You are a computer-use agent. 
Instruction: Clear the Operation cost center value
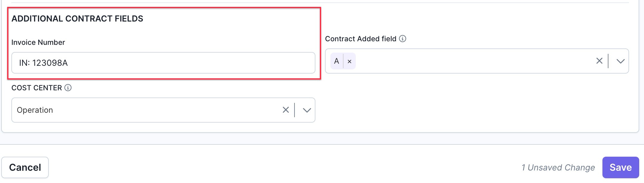286,110
